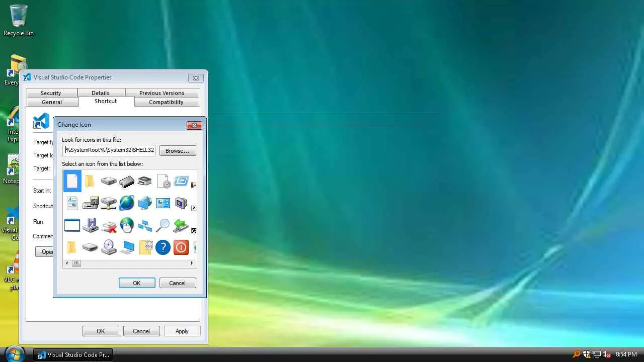Choose the hard drive icon next to the memory chip

108,181
